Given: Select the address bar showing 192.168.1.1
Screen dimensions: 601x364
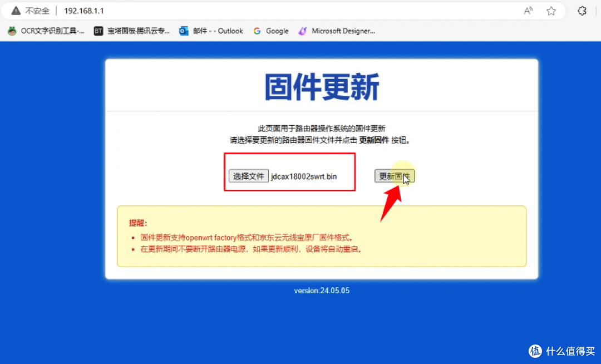Looking at the screenshot, I should 84,10.
